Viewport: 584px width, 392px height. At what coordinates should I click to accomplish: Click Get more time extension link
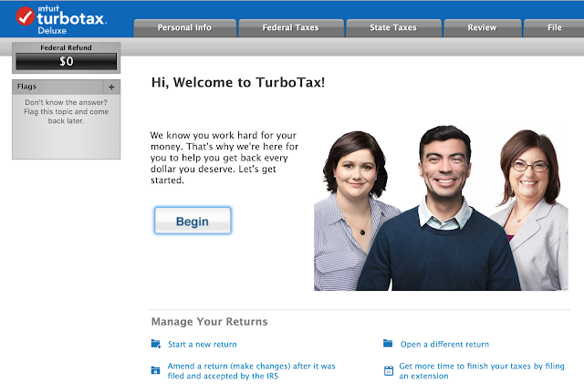click(x=482, y=371)
